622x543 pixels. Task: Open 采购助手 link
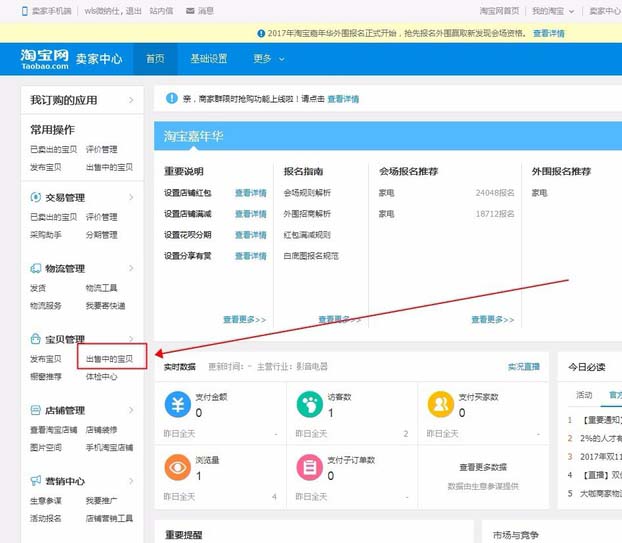click(x=46, y=235)
